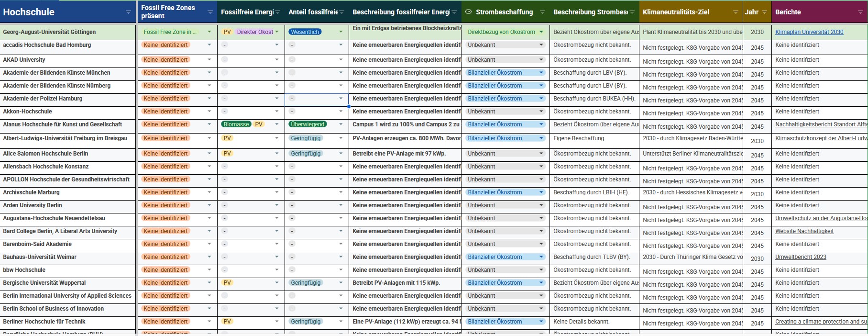The width and height of the screenshot is (868, 336).
Task: Click the Fossil Free Zones präsent filter icon
Action: 210,12
